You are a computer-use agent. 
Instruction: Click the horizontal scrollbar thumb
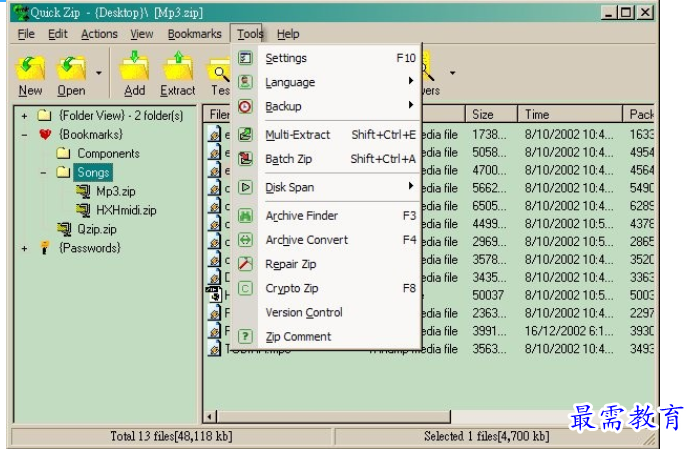click(334, 416)
